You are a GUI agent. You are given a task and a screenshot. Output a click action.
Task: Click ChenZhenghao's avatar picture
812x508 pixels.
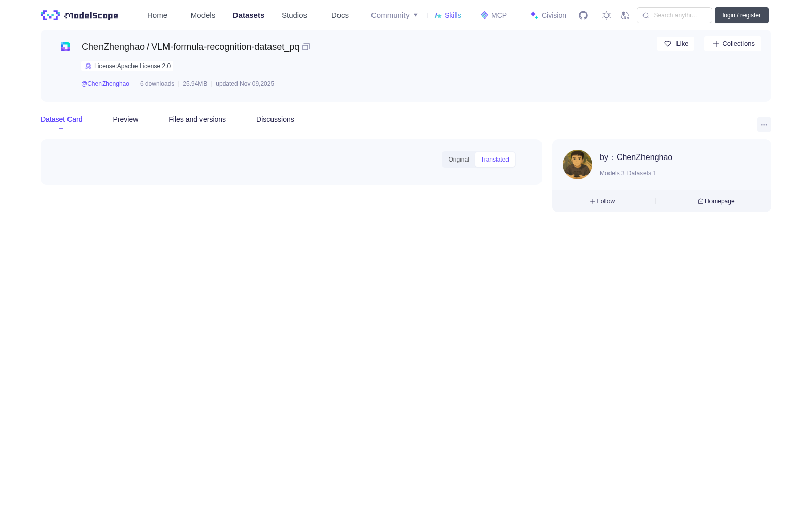click(578, 165)
